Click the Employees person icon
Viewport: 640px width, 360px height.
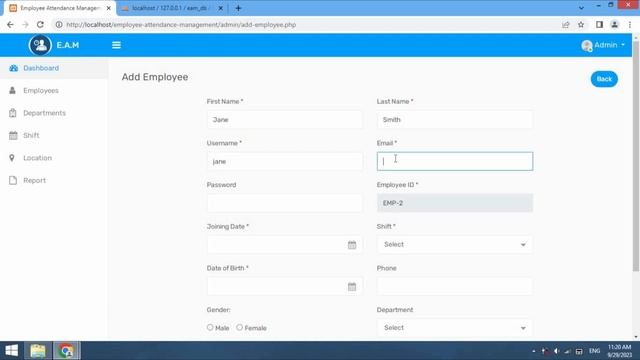pos(13,90)
